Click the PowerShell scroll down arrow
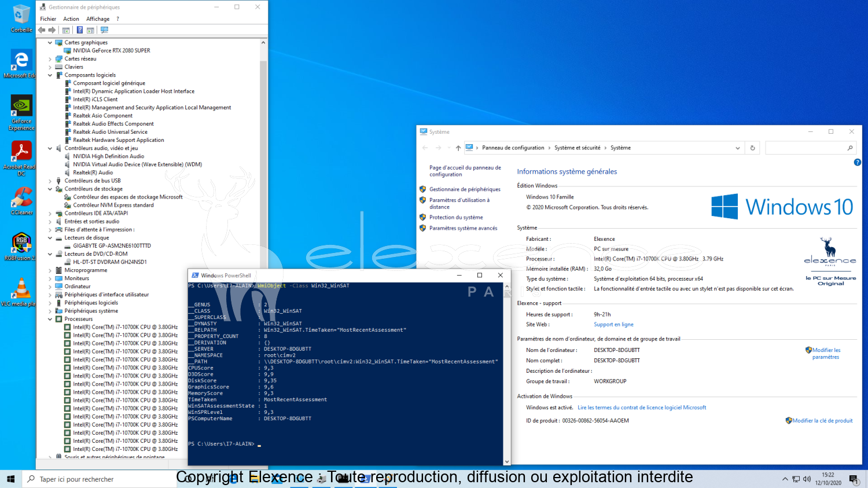 tap(507, 461)
